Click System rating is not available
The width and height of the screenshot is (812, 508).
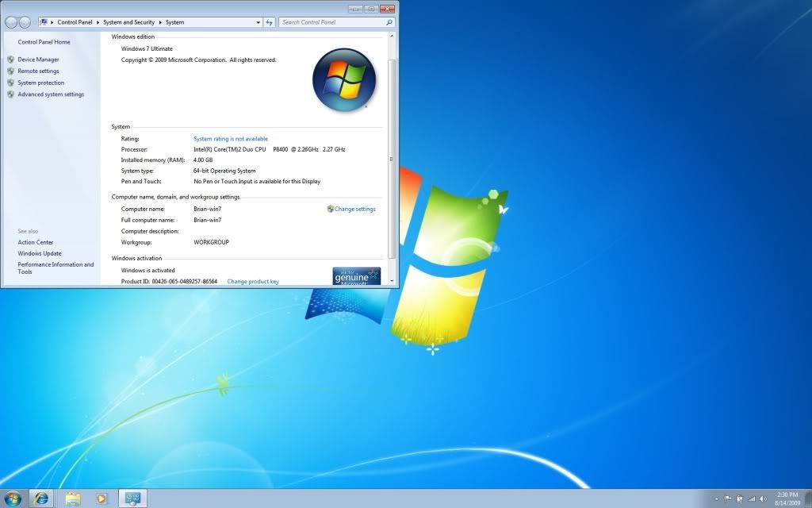[x=231, y=139]
